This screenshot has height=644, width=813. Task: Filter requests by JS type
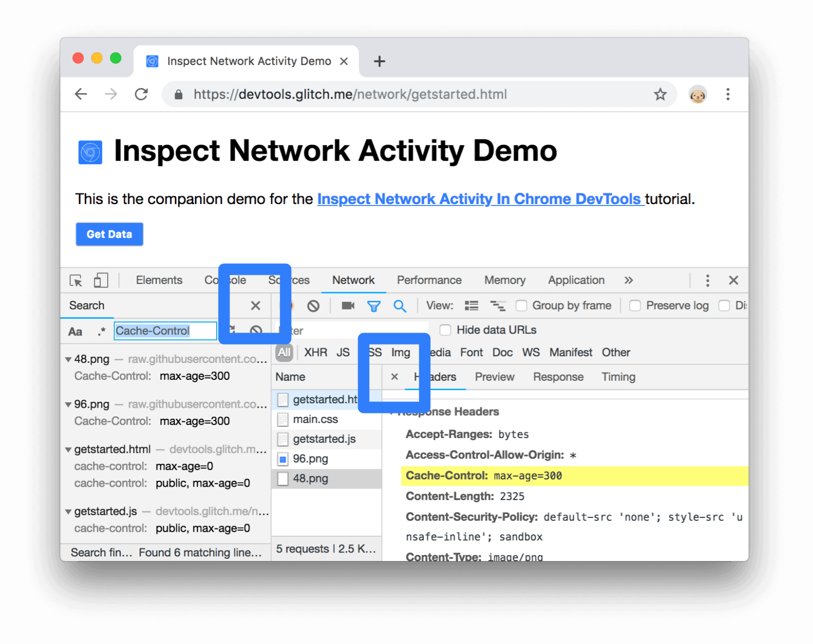(x=343, y=352)
